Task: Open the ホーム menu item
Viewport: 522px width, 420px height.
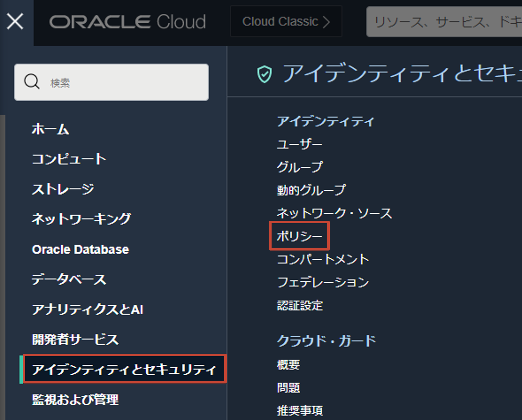Action: [x=50, y=129]
